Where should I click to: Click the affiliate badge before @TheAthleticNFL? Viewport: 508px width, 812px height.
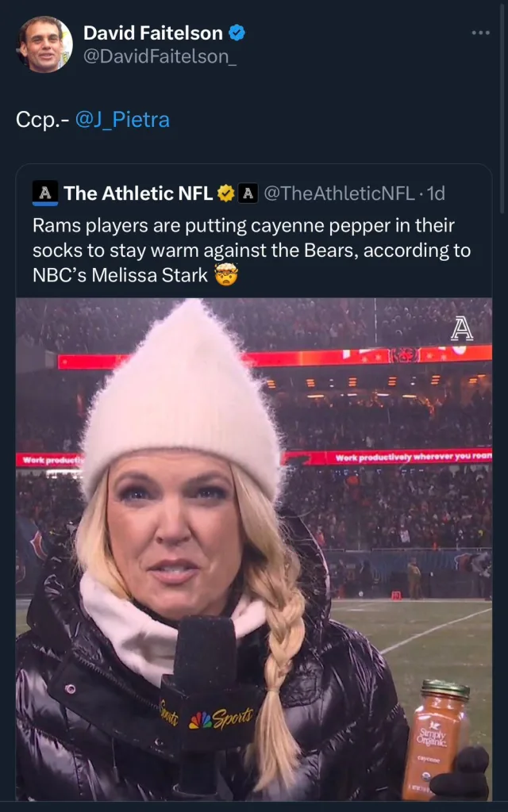[x=248, y=193]
